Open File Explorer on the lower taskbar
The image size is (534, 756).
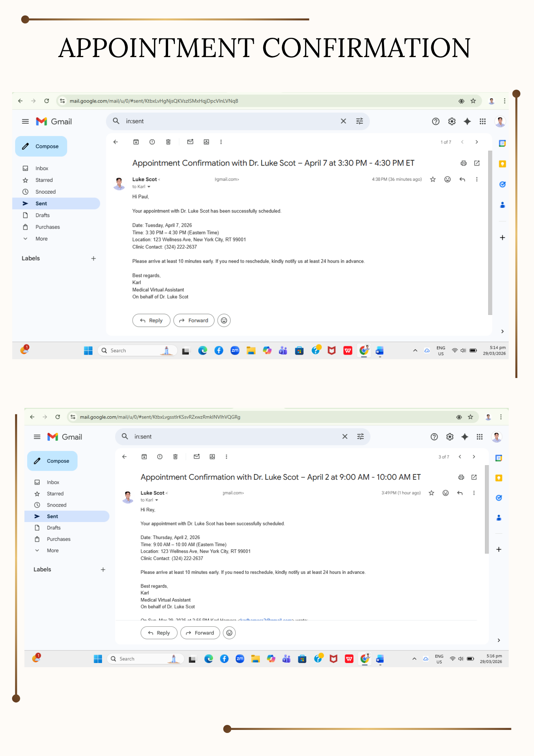255,659
